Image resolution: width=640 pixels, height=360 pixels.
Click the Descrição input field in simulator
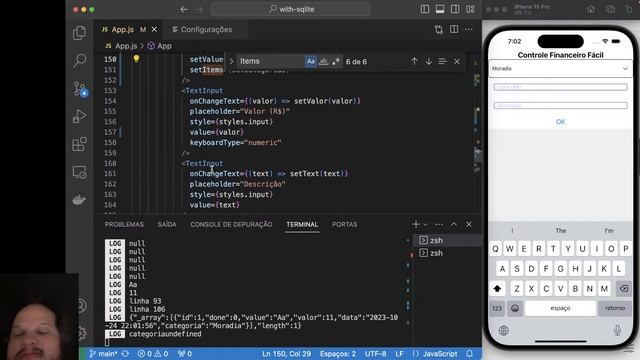click(560, 105)
